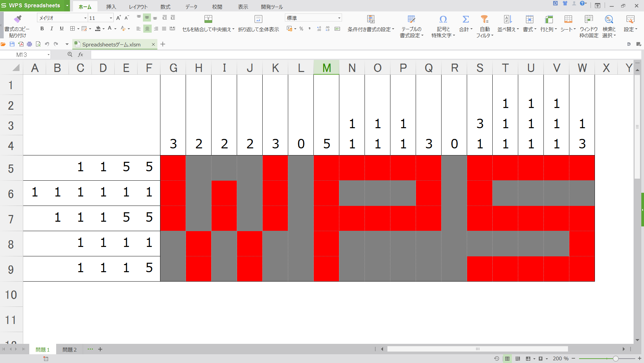Switch to sheet 問題 2
644x363 pixels.
tap(70, 350)
